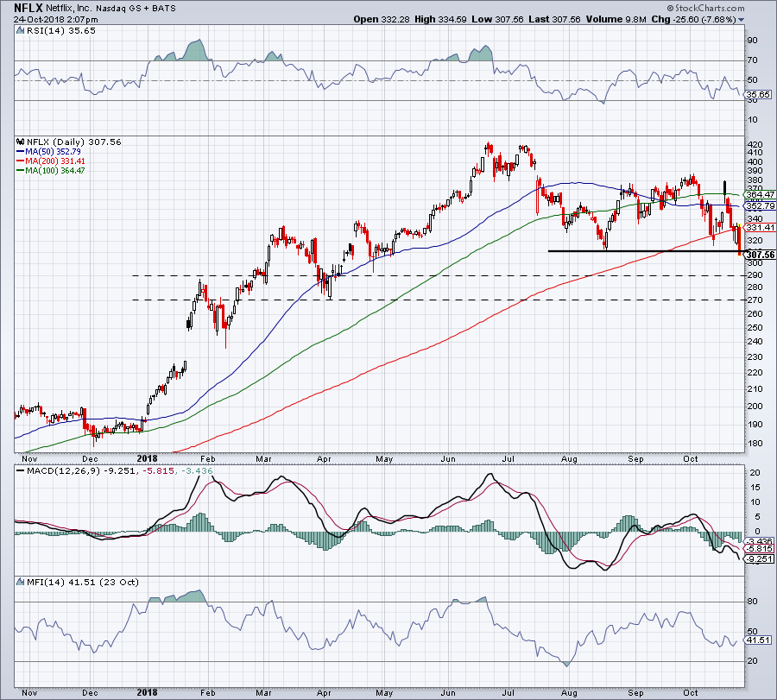Click the -3.436 histogram value tag on axis
Screen dimensions: 777x700
click(x=760, y=541)
